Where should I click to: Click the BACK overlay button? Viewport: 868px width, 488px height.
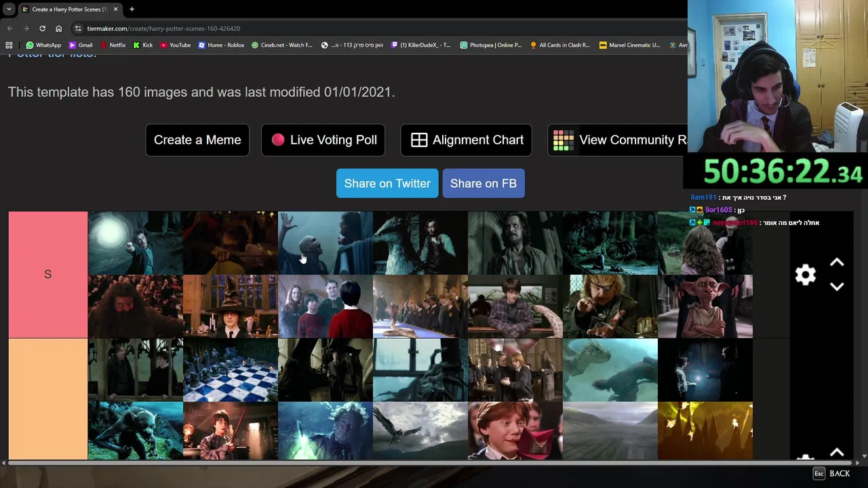tap(831, 474)
